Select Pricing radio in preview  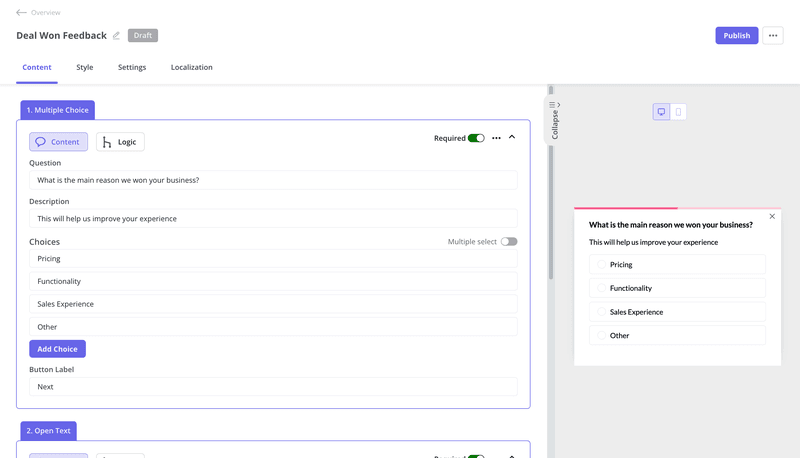602,265
